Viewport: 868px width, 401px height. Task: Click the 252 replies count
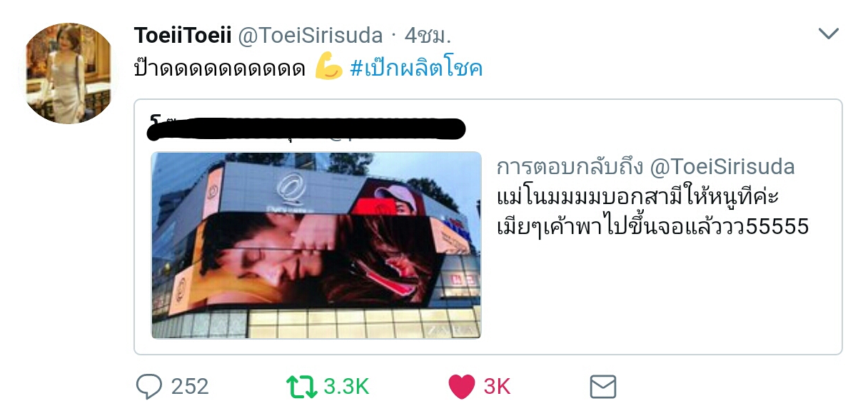(190, 386)
